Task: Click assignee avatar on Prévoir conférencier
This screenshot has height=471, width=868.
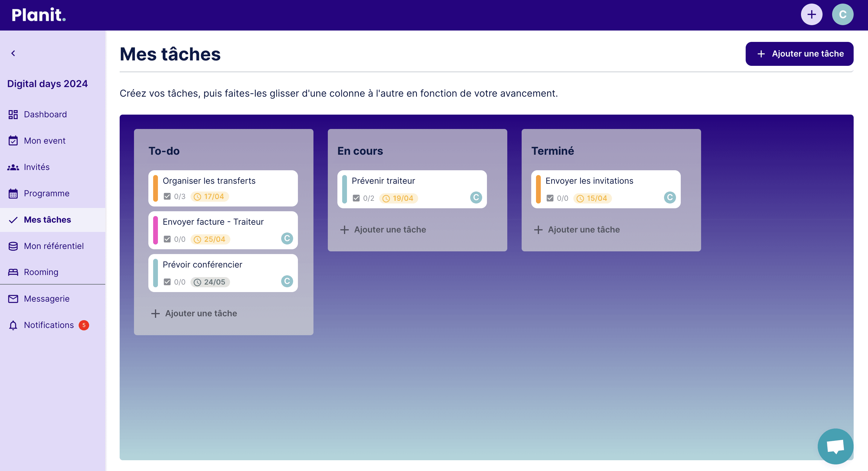Action: coord(287,281)
